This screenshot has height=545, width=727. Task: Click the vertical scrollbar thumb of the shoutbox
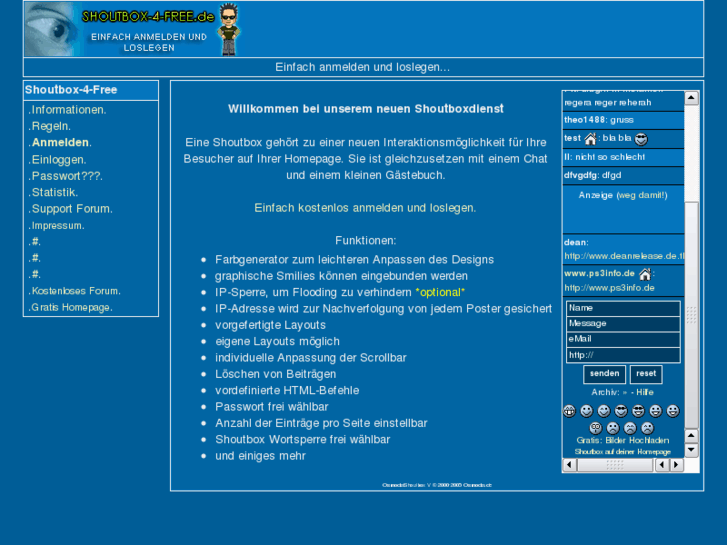pyautogui.click(x=691, y=315)
